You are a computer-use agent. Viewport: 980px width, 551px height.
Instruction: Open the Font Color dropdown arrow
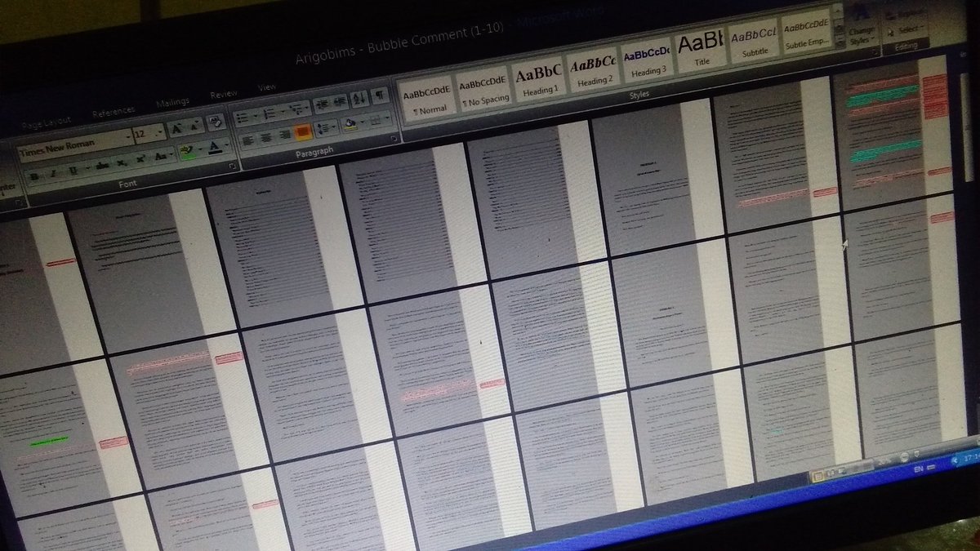click(226, 144)
